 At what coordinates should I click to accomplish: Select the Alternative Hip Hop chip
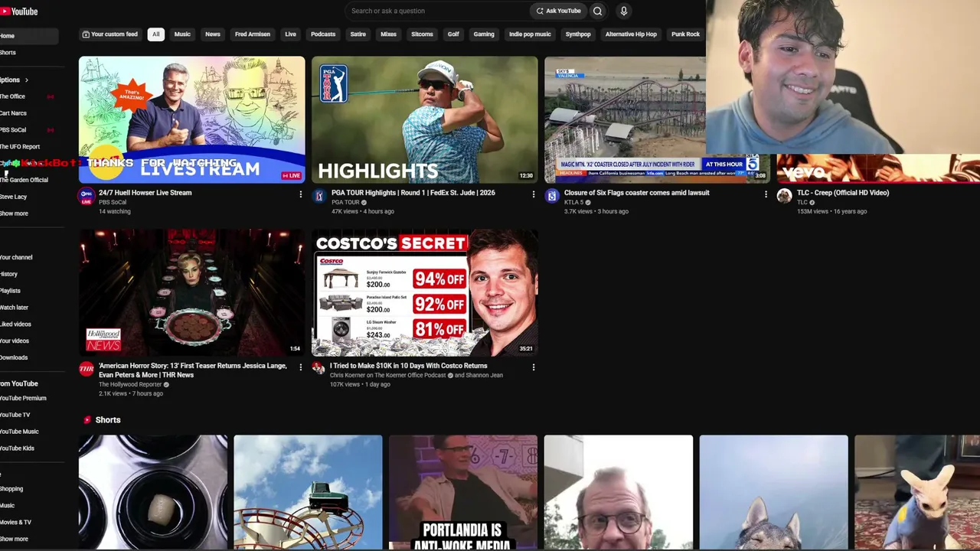[x=631, y=34]
